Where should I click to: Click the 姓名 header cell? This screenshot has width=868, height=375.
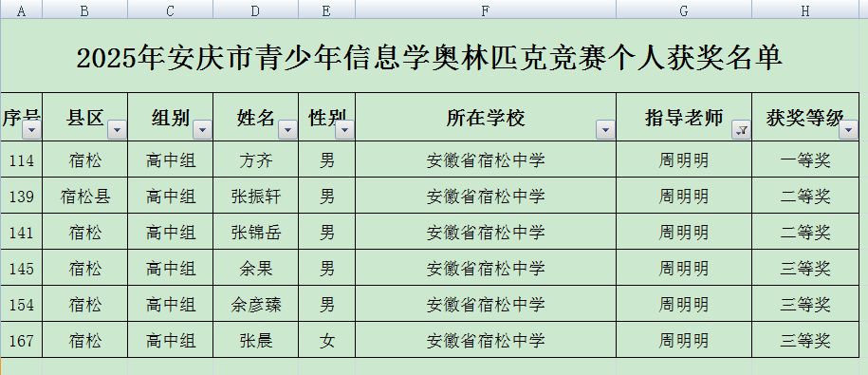tap(255, 117)
